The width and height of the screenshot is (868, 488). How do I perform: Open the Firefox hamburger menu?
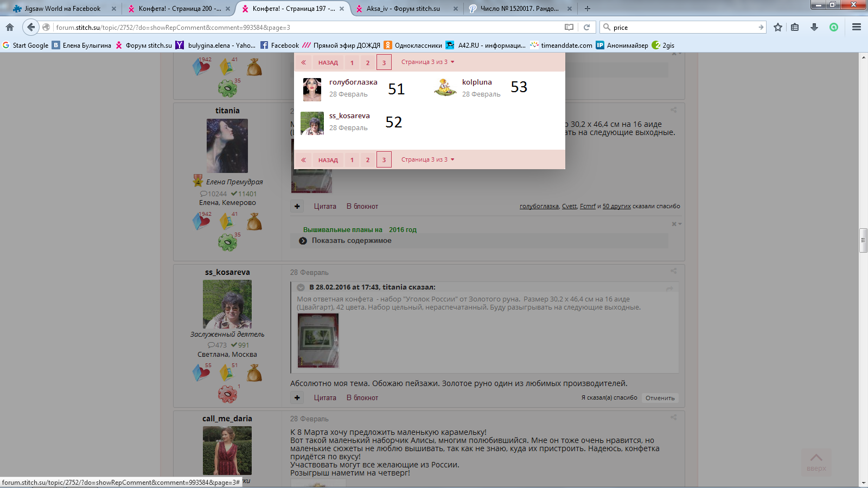(857, 27)
